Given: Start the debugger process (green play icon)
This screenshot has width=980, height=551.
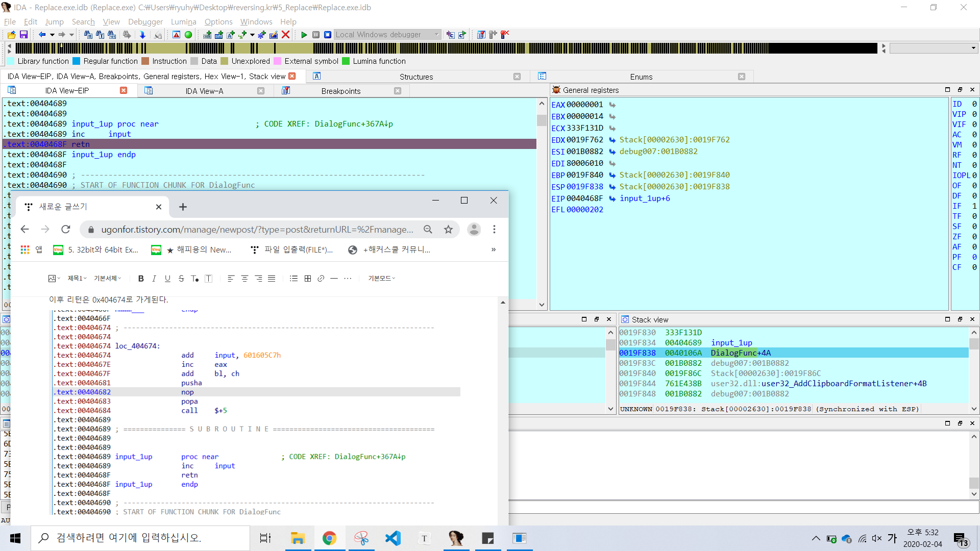Looking at the screenshot, I should 304,35.
